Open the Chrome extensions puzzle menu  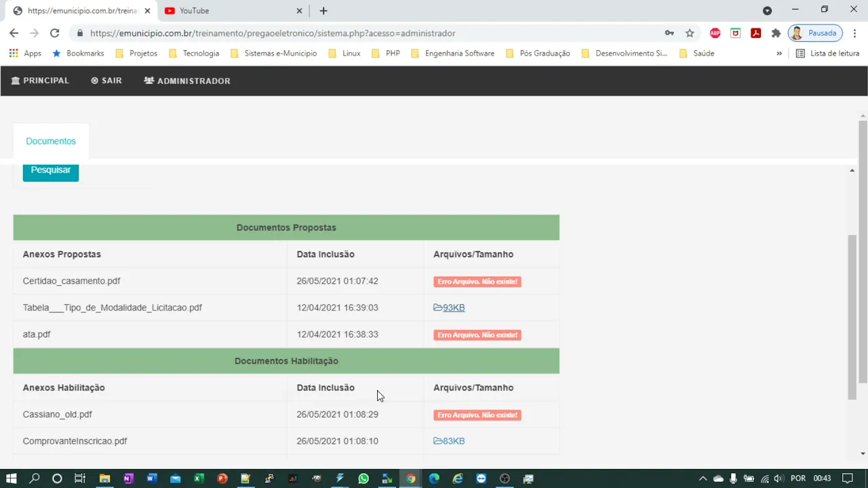pyautogui.click(x=776, y=33)
